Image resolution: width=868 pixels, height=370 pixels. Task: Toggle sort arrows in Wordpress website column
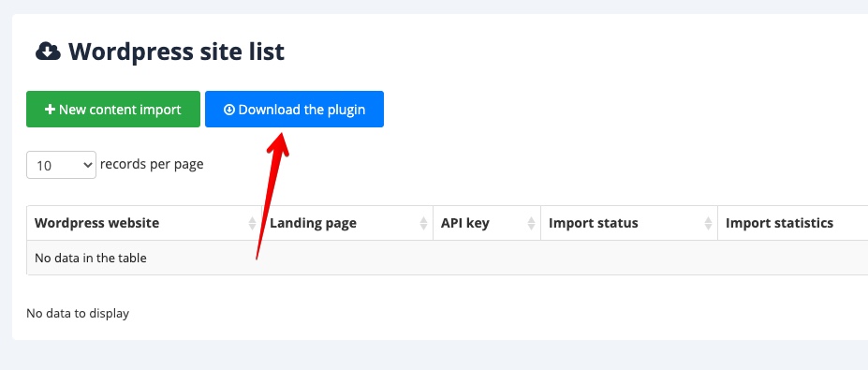point(253,223)
